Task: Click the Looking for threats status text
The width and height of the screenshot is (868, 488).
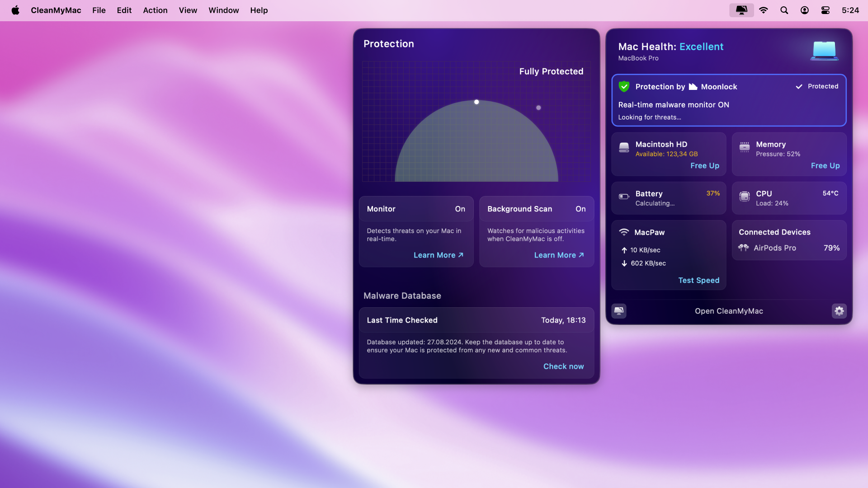Action: pyautogui.click(x=649, y=117)
